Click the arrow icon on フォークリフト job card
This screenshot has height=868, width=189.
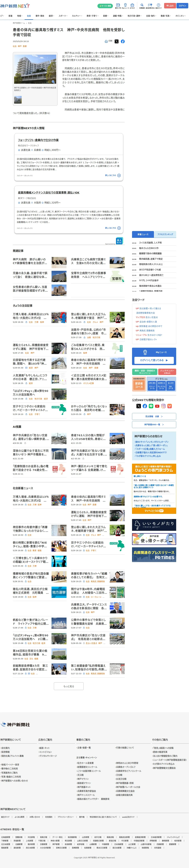(x=119, y=176)
